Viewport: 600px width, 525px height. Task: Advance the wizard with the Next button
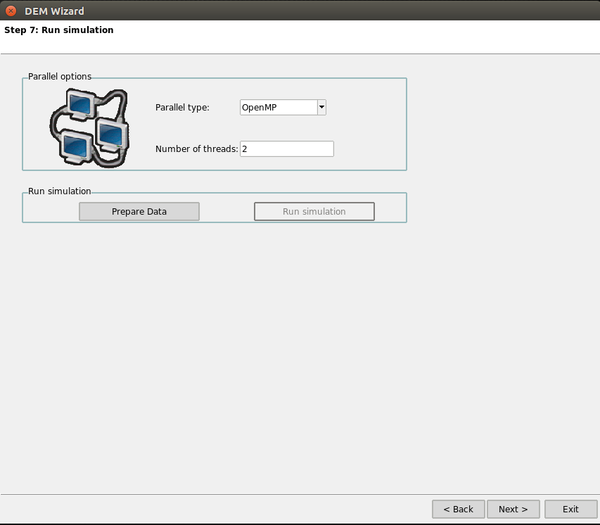point(513,509)
